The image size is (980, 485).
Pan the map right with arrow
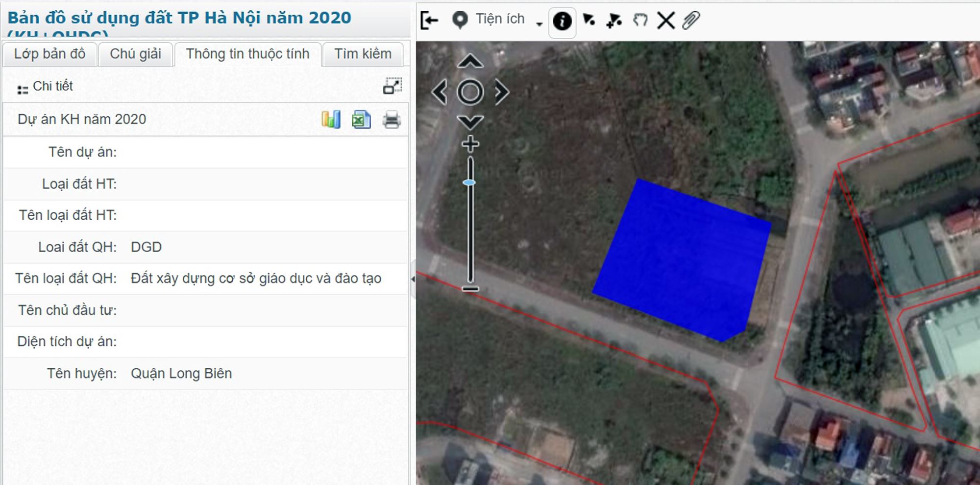[x=501, y=92]
